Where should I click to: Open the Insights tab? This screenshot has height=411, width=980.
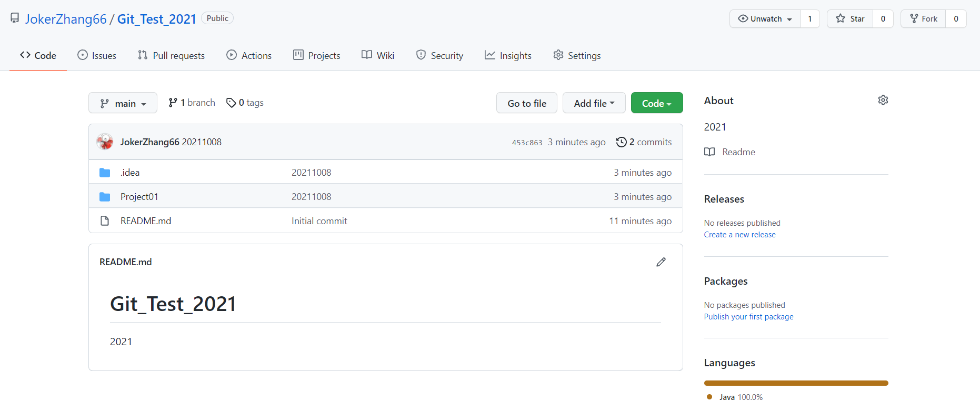point(508,56)
